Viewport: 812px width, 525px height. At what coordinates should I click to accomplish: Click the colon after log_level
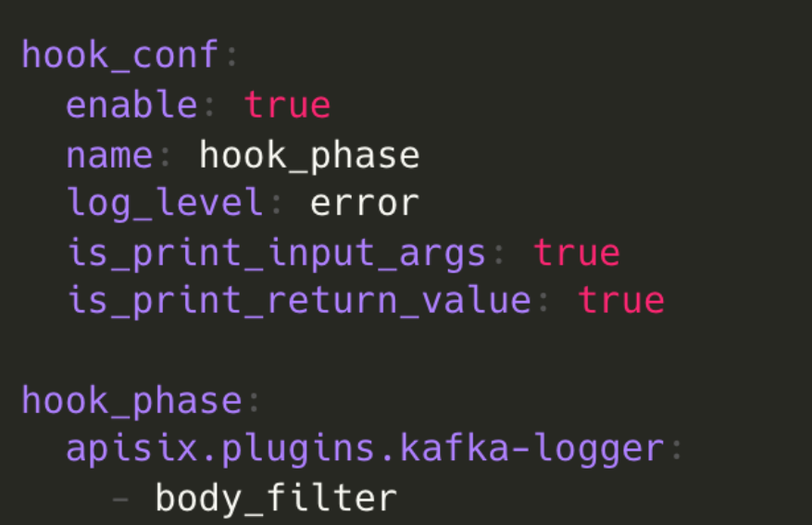pyautogui.click(x=276, y=203)
